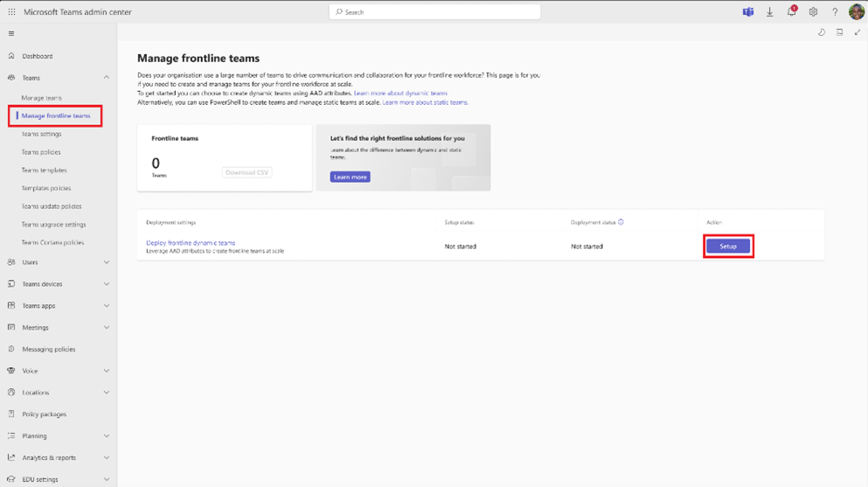868x487 pixels.
Task: Open the settings gear icon
Action: click(x=813, y=11)
